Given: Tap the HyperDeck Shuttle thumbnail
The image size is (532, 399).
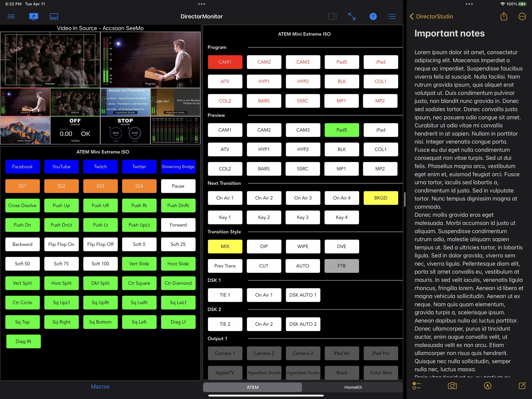Looking at the screenshot, I should pos(125,102).
